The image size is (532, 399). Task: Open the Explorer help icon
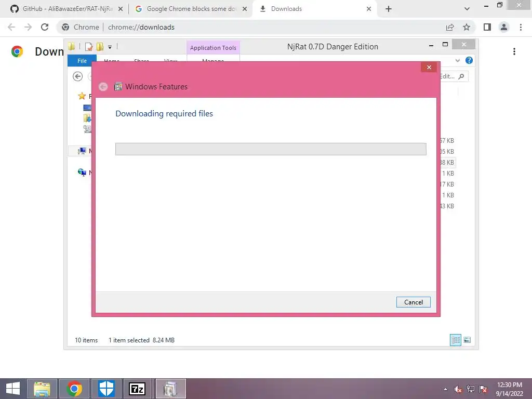coord(469,60)
